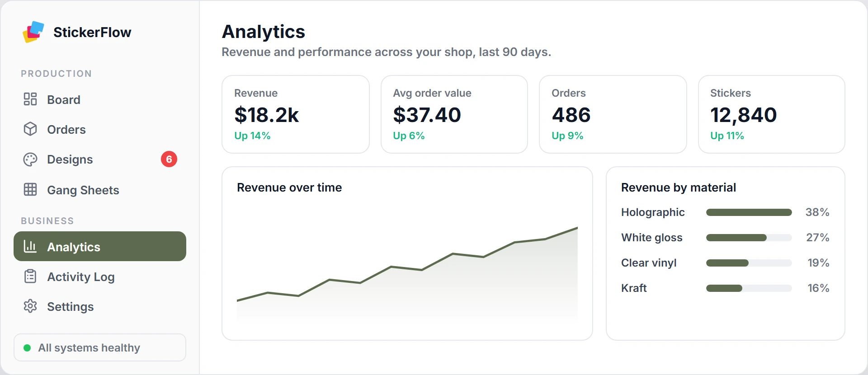Click the red Designs badge showing 6
The image size is (868, 375).
click(x=169, y=159)
